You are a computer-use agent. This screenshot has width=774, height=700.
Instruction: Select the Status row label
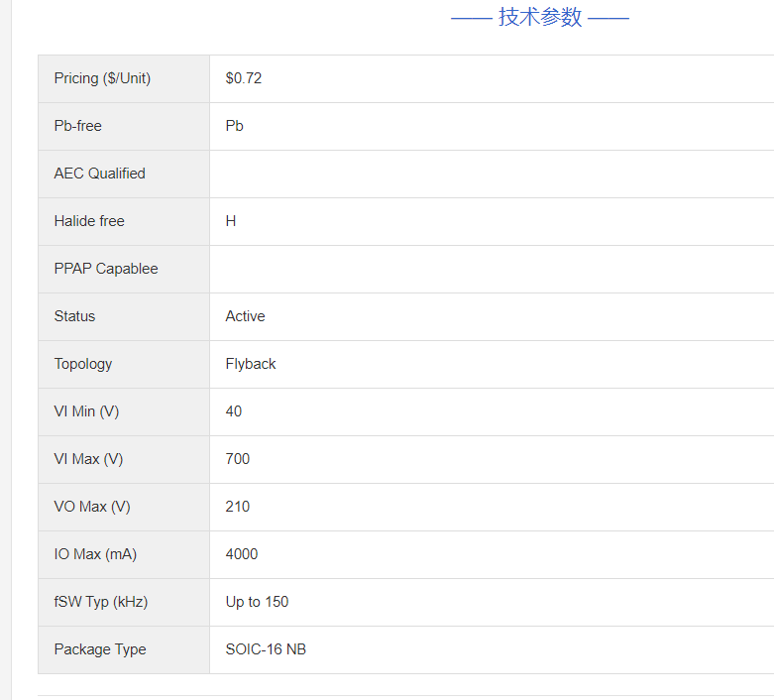click(x=74, y=316)
